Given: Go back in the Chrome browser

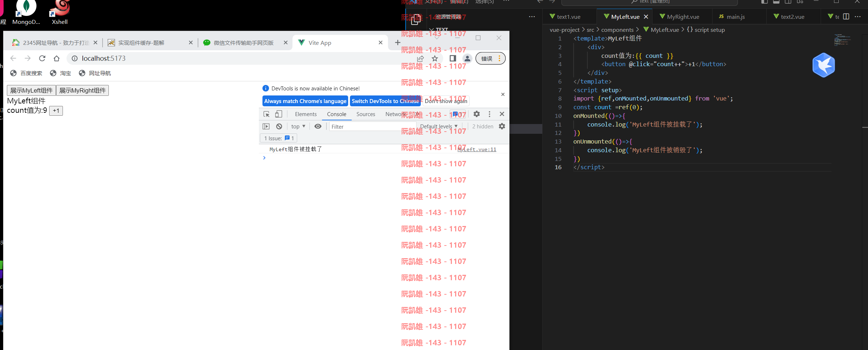Looking at the screenshot, I should 13,58.
